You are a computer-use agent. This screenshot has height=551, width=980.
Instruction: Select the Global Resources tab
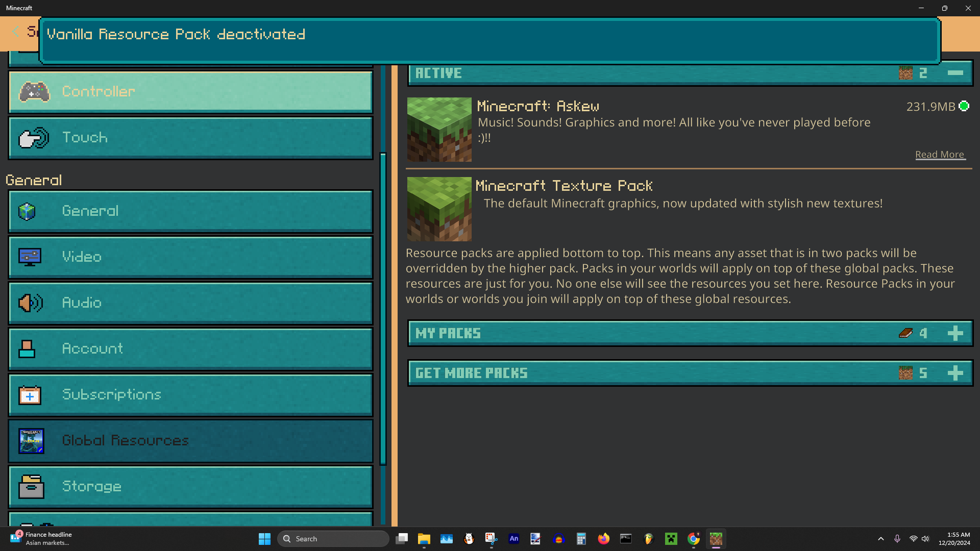click(x=190, y=441)
